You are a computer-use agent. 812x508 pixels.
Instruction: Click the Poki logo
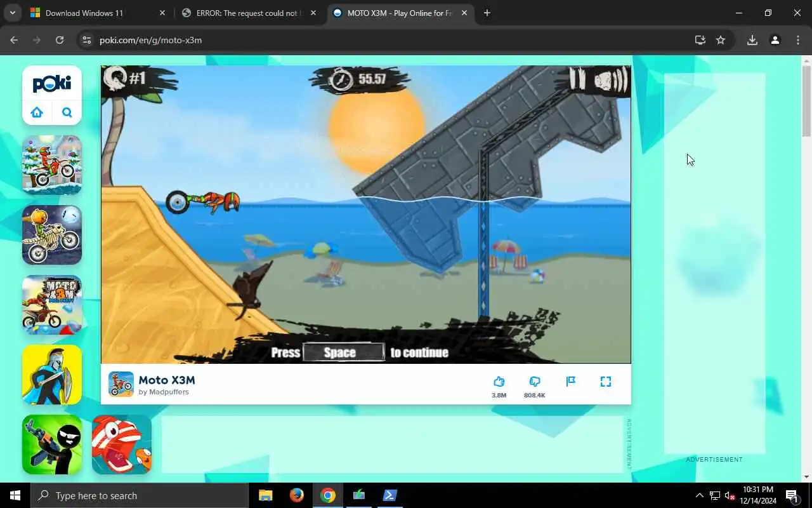click(x=52, y=83)
